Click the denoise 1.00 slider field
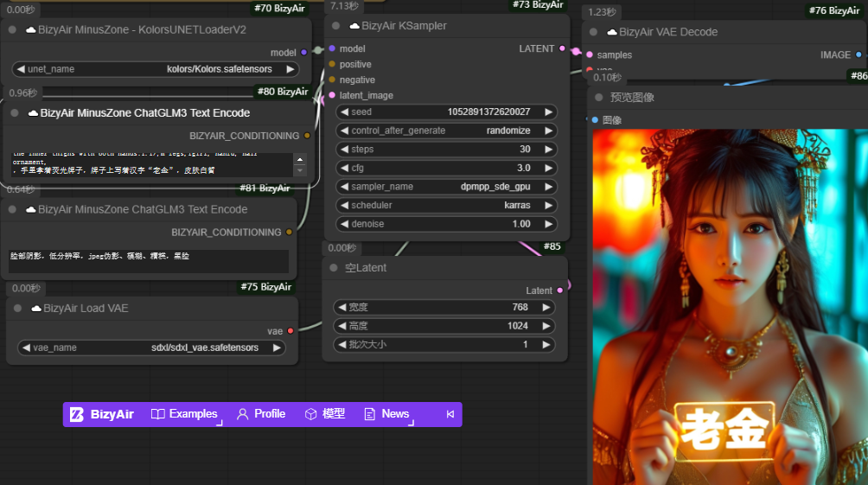The height and width of the screenshot is (485, 868). point(445,224)
